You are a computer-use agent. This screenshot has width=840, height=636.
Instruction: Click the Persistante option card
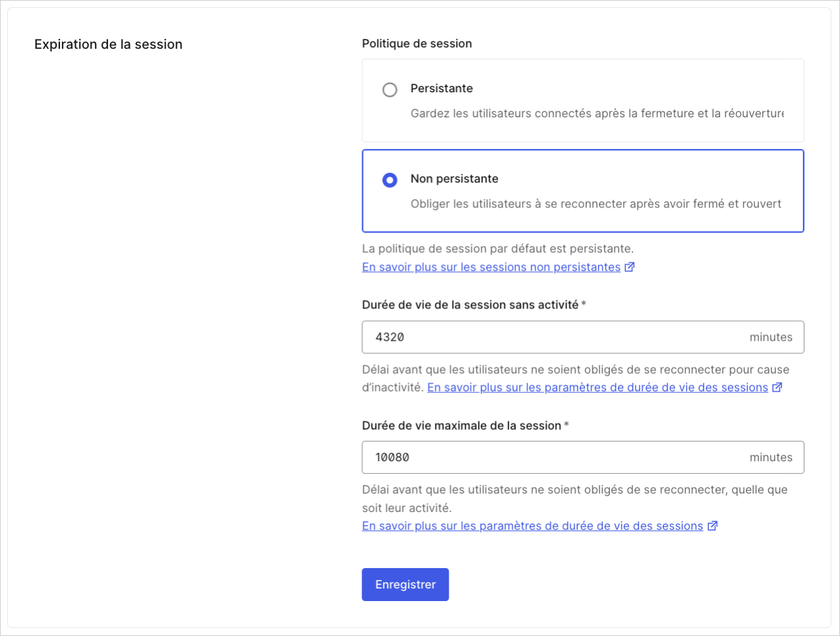click(582, 100)
